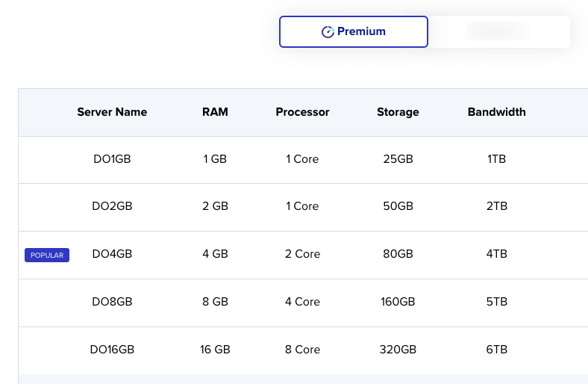588x384 pixels.
Task: Click the 6TB bandwidth cell
Action: (497, 350)
